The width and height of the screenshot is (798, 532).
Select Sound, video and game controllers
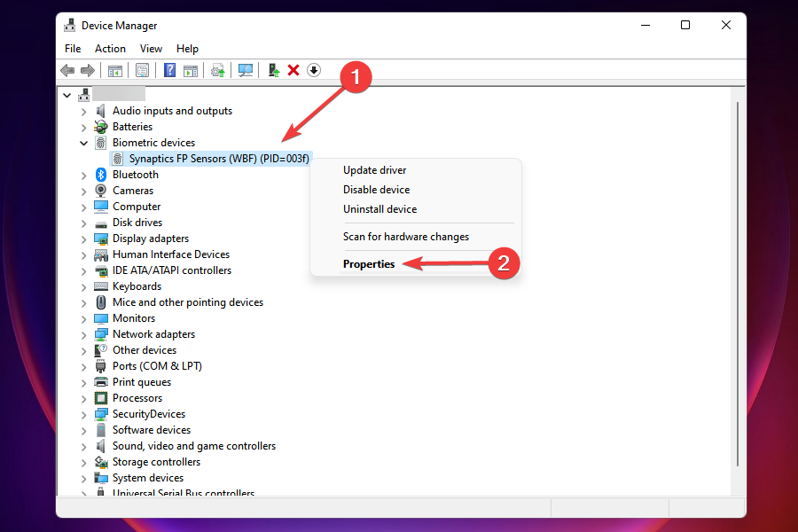pos(194,446)
